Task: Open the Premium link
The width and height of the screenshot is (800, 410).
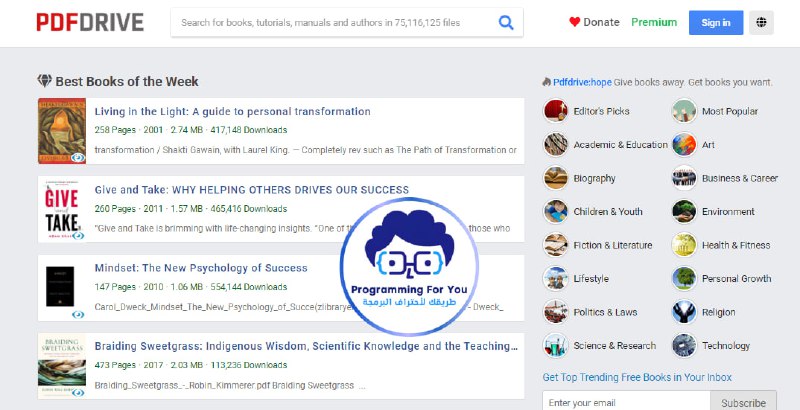Action: tap(654, 22)
